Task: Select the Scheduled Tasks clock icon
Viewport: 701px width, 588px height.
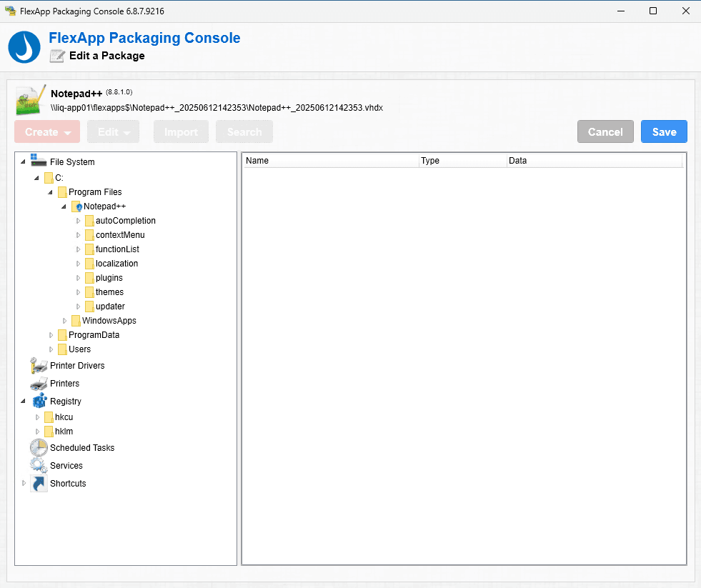Action: 39,448
